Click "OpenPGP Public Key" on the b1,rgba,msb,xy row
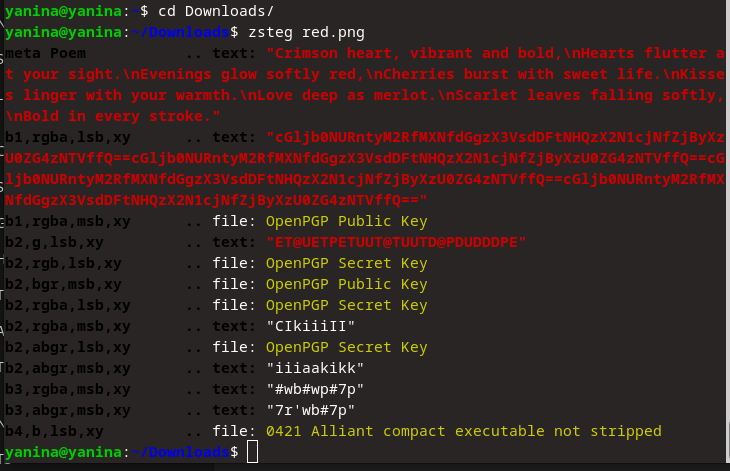 coord(346,221)
